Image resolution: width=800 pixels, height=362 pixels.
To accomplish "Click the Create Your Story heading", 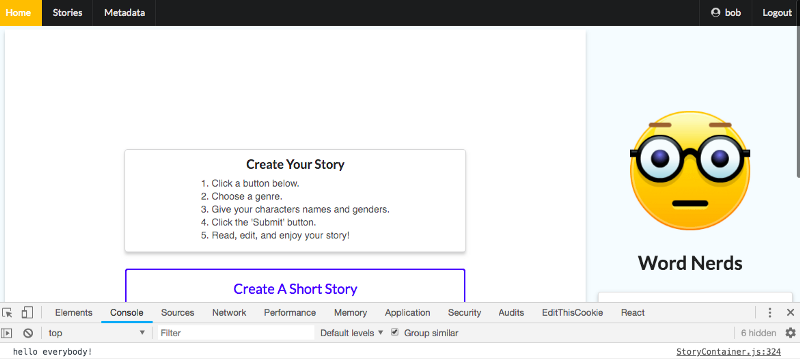I will pyautogui.click(x=295, y=164).
